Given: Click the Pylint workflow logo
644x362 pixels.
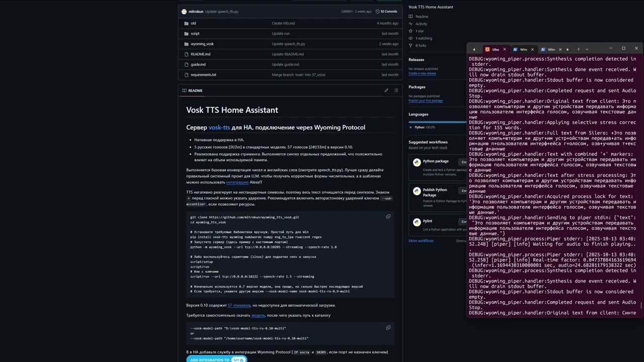Looking at the screenshot, I should point(417,222).
